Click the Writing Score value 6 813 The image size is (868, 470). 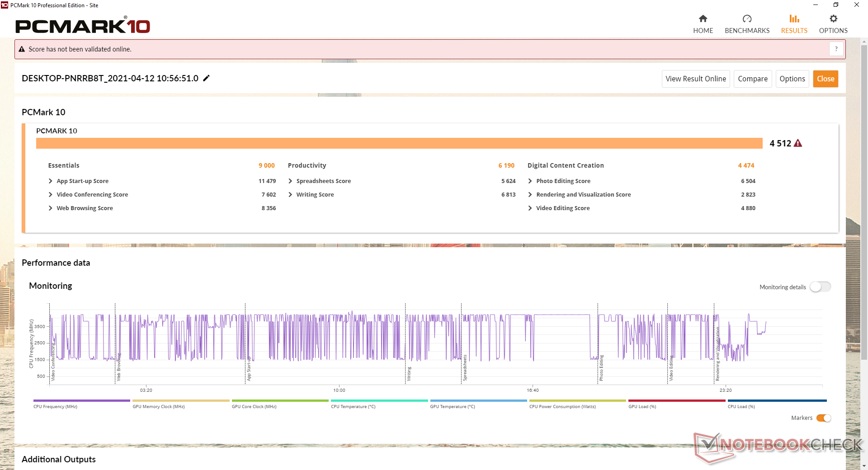pyautogui.click(x=509, y=195)
